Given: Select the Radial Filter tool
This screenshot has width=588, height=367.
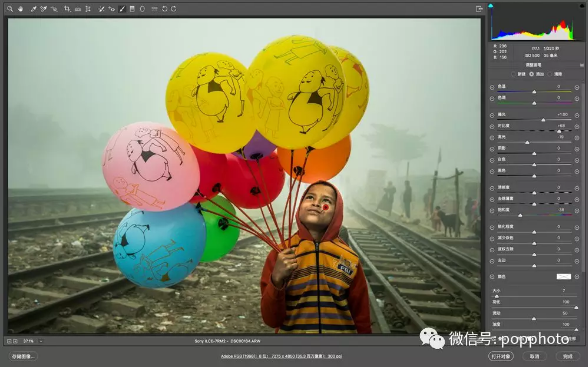Looking at the screenshot, I should click(x=142, y=9).
